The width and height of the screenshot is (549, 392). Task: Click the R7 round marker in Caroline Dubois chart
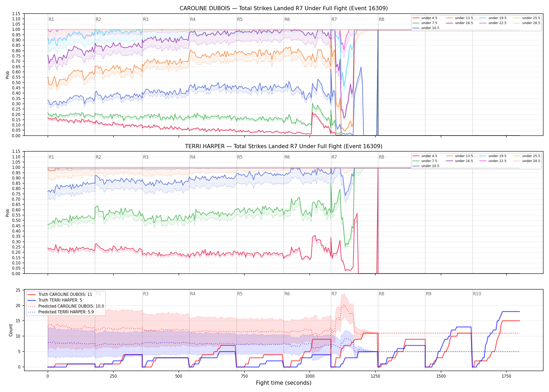tap(334, 19)
